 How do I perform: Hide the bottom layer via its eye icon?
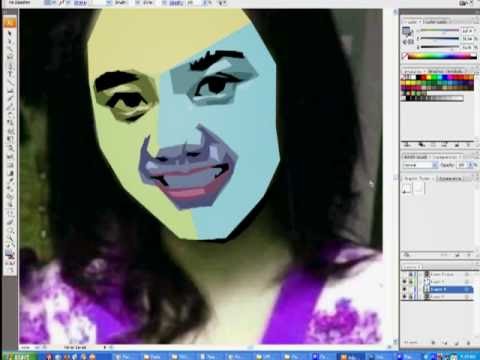click(x=405, y=297)
